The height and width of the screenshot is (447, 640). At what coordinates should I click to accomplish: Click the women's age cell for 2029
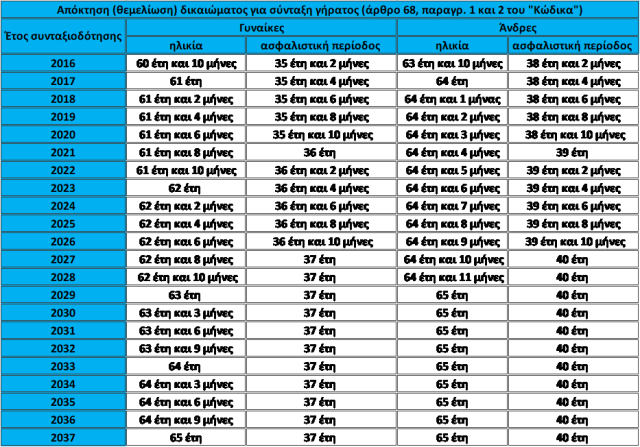click(x=186, y=295)
